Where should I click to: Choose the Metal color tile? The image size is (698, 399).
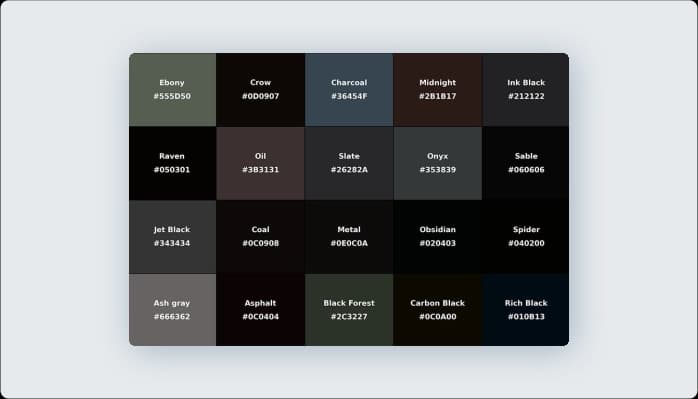point(349,236)
